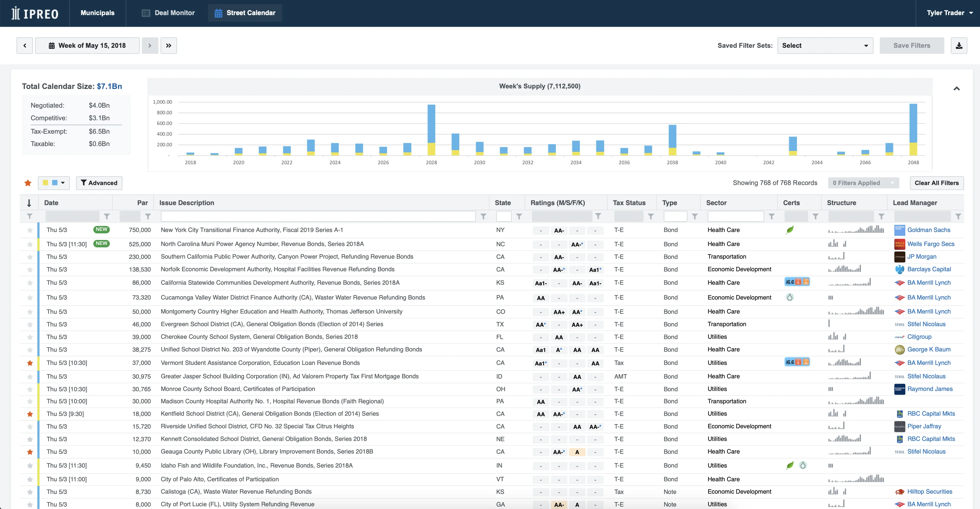Click the fast-forward double chevron button
980x509 pixels.
pos(169,46)
